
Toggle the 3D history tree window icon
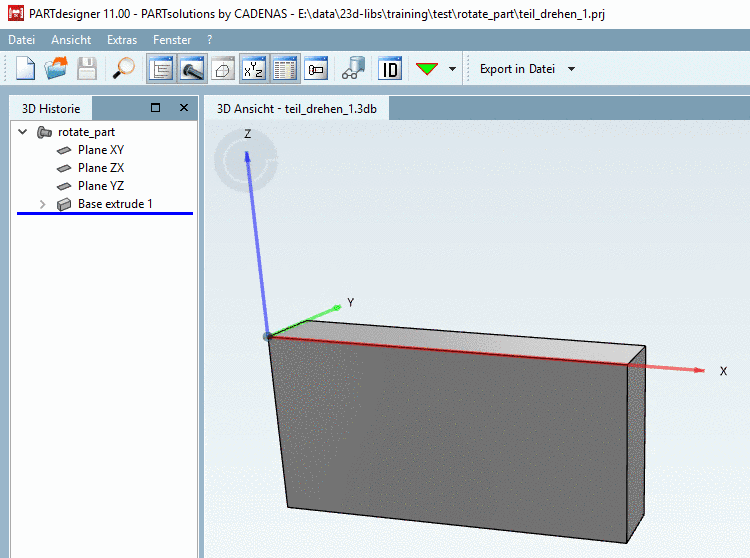[x=161, y=69]
